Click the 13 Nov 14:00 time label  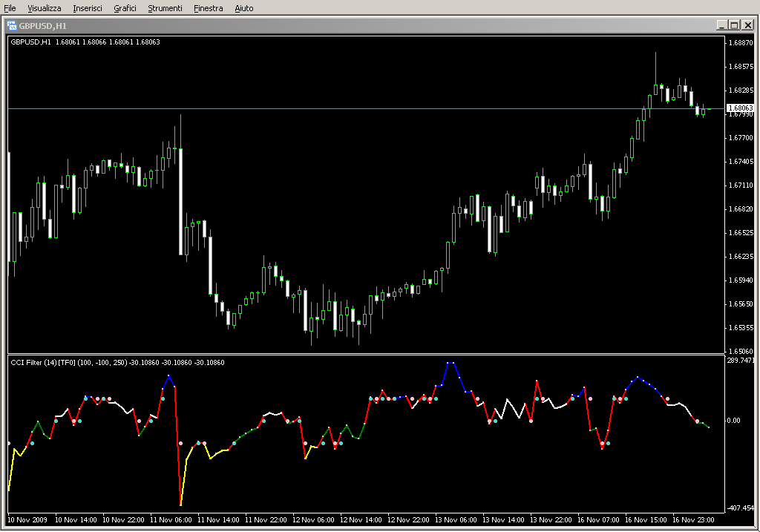click(503, 520)
